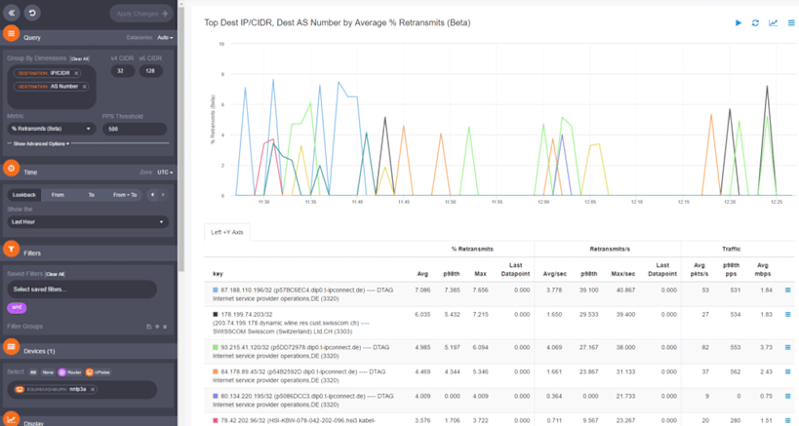Viewport: 799px width, 426px height.
Task: Select All devices
Action: [x=33, y=372]
